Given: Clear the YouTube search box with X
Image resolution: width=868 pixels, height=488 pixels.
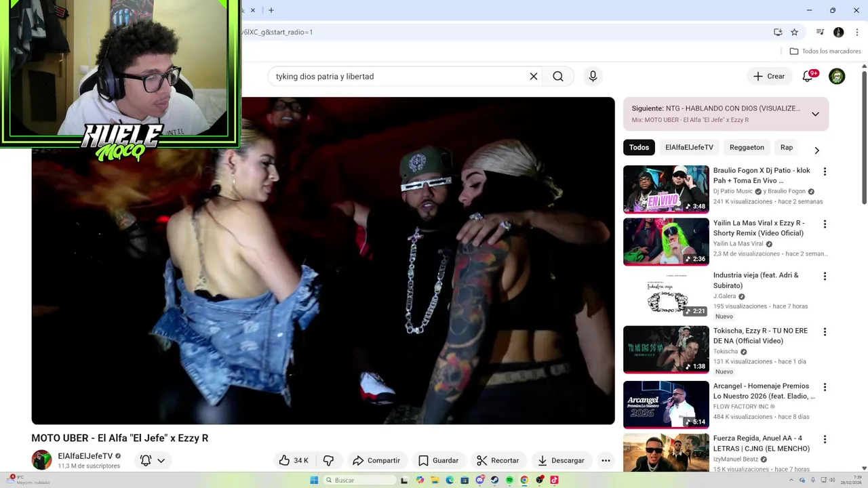Looking at the screenshot, I should [x=534, y=77].
